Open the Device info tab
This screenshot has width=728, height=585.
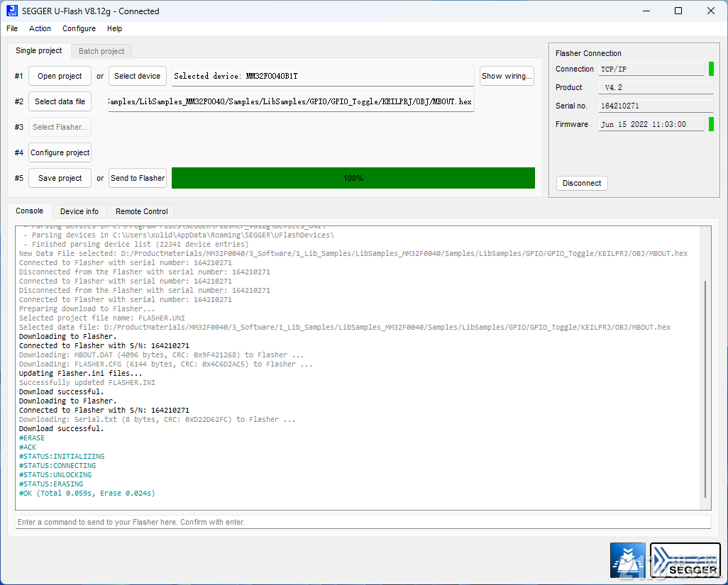[79, 211]
